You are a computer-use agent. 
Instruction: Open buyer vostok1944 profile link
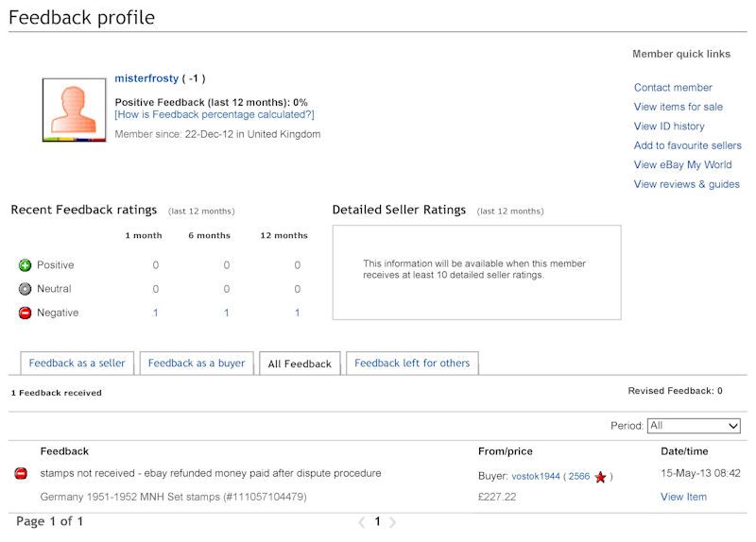[x=536, y=477]
